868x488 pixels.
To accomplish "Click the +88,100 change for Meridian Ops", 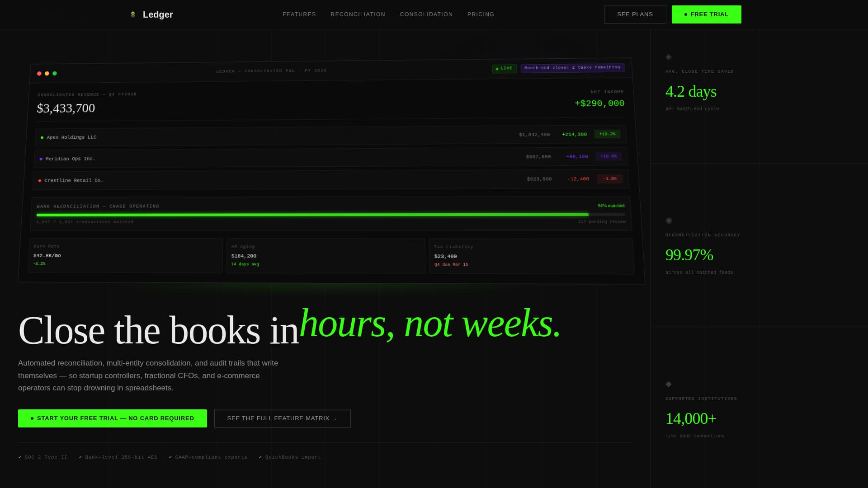I will [577, 157].
